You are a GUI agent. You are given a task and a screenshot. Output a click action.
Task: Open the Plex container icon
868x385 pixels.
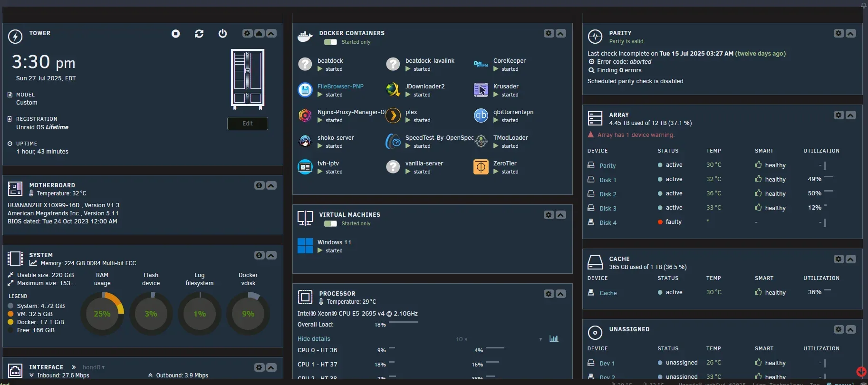tap(393, 115)
